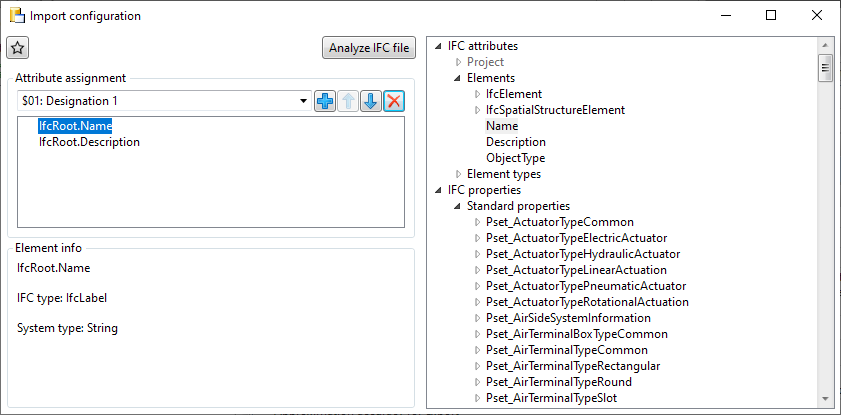Expand Pset_ActuatorTypeHydraulicActuator node

477,254
